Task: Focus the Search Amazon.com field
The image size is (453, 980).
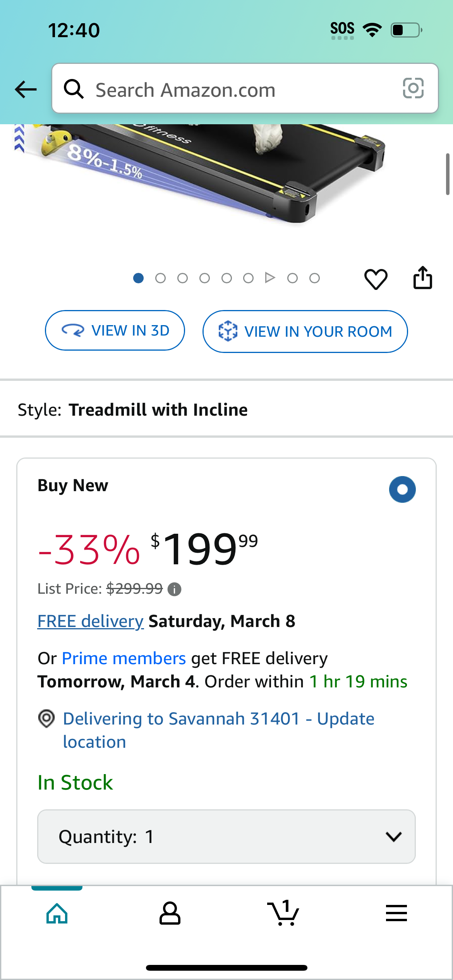Action: pos(245,88)
